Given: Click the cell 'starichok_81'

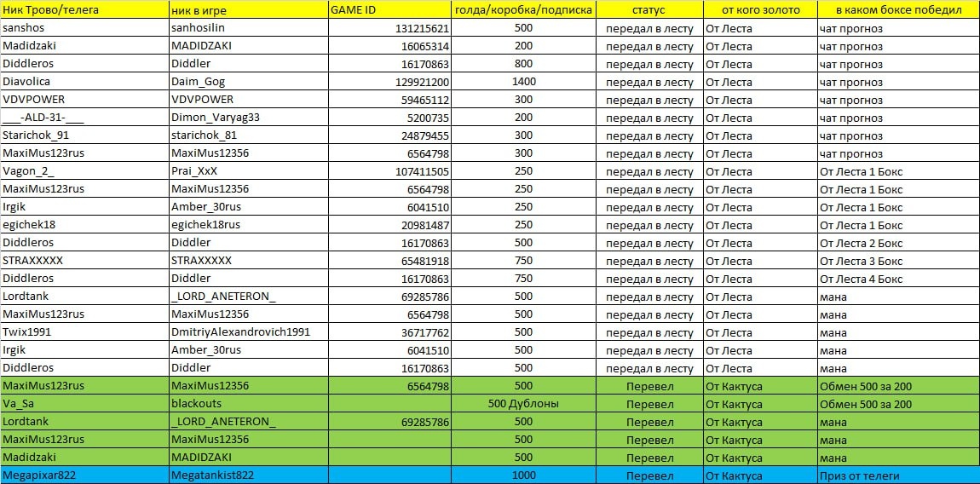Looking at the screenshot, I should [249, 135].
